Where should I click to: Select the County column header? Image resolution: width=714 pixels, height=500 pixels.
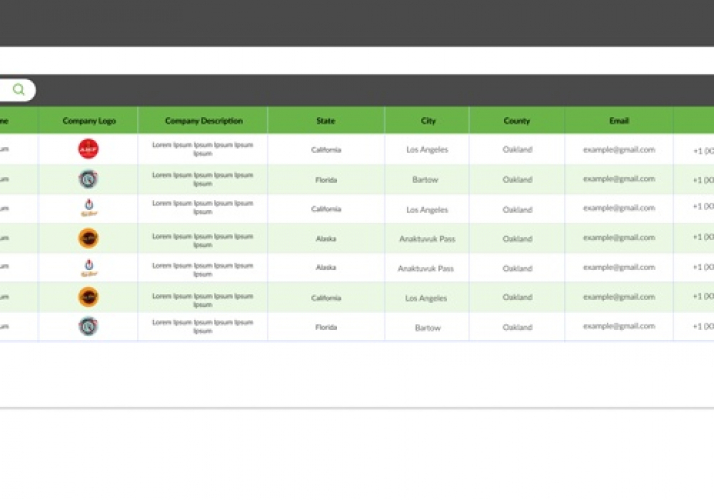coord(517,121)
